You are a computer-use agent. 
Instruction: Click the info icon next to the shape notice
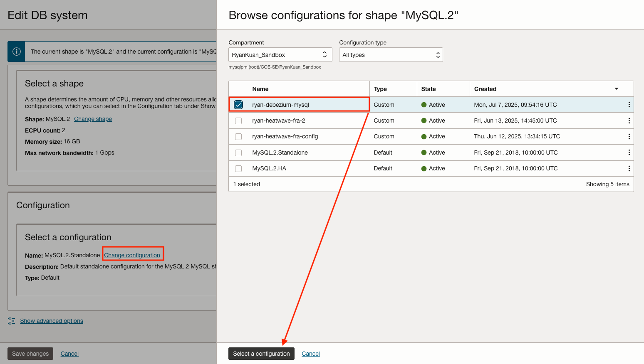(x=16, y=51)
